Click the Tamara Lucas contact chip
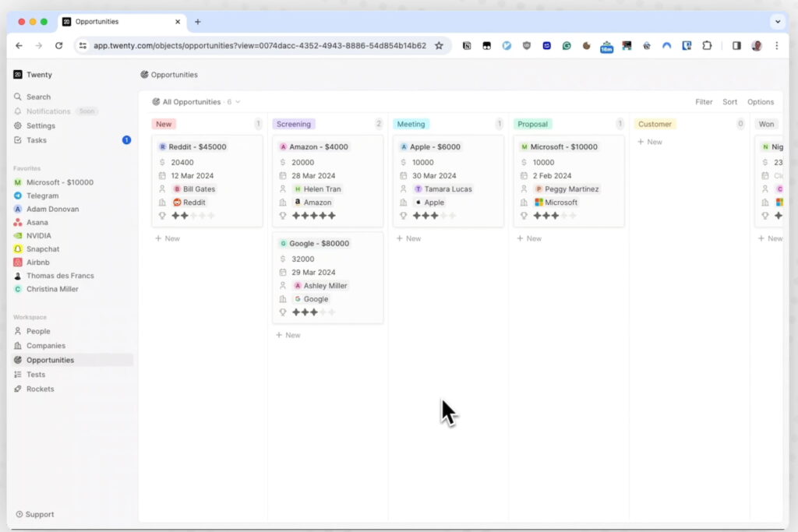Image resolution: width=798 pixels, height=532 pixels. click(443, 189)
